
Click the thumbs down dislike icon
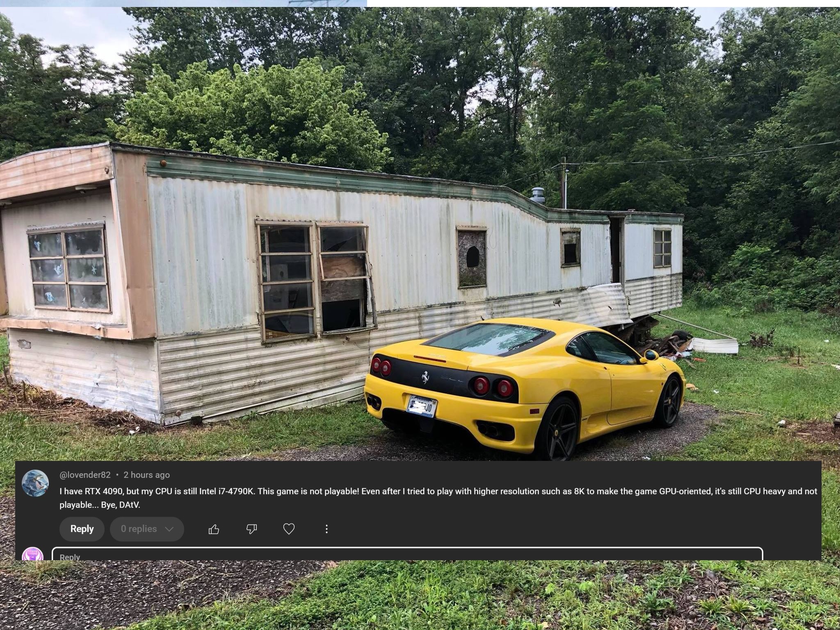(251, 529)
